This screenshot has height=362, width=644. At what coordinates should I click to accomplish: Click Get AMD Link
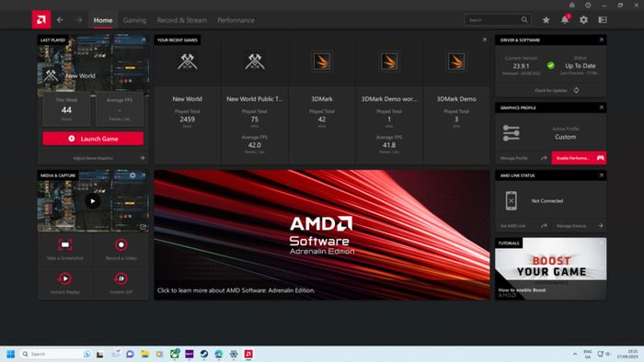513,226
